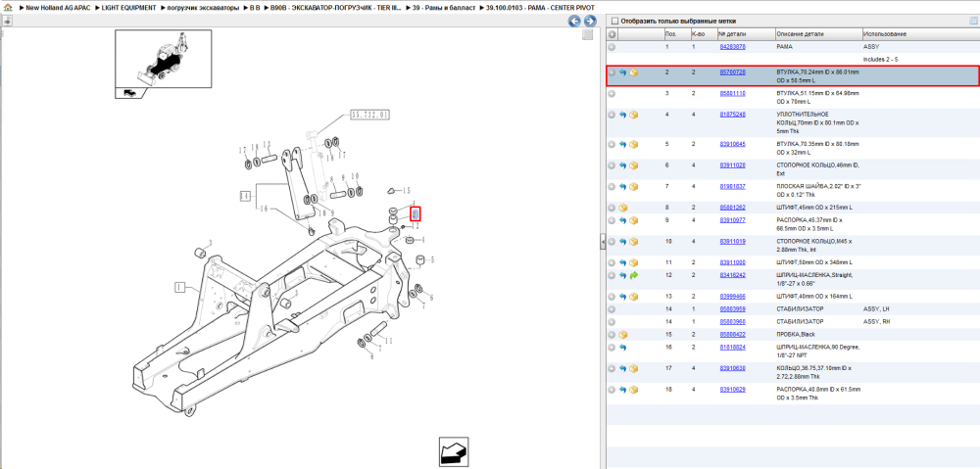
Task: Click the small square button at diagram's top-right corner
Action: point(587,34)
